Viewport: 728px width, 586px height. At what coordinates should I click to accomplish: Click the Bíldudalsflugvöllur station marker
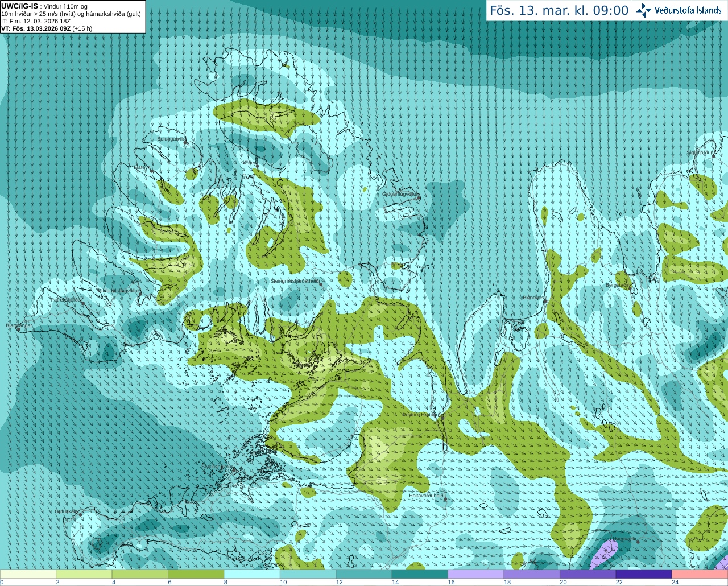pyautogui.click(x=141, y=294)
